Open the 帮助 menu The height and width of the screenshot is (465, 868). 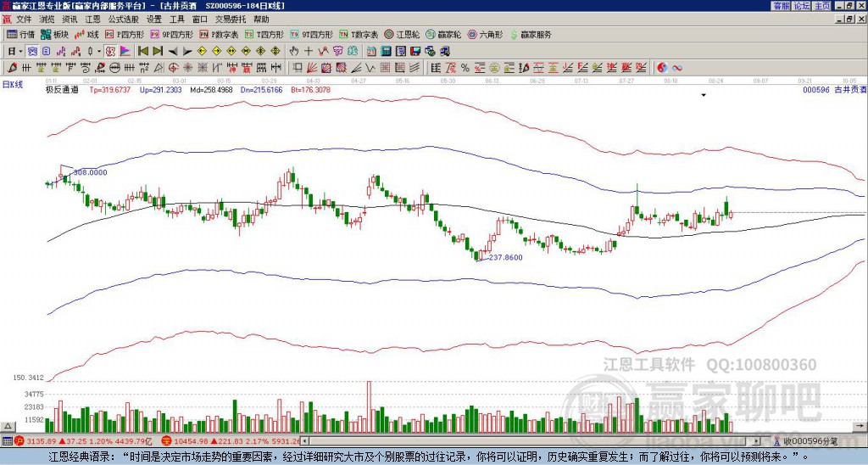[x=261, y=20]
